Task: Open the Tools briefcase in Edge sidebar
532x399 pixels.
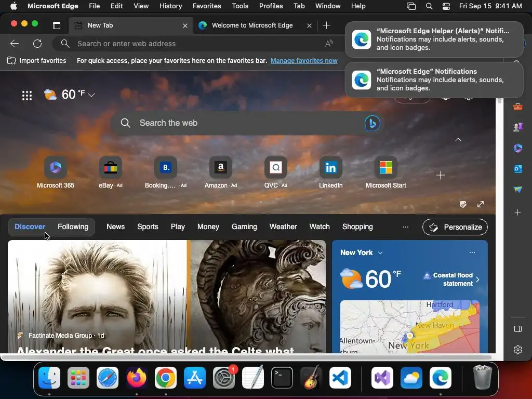Action: tap(518, 107)
